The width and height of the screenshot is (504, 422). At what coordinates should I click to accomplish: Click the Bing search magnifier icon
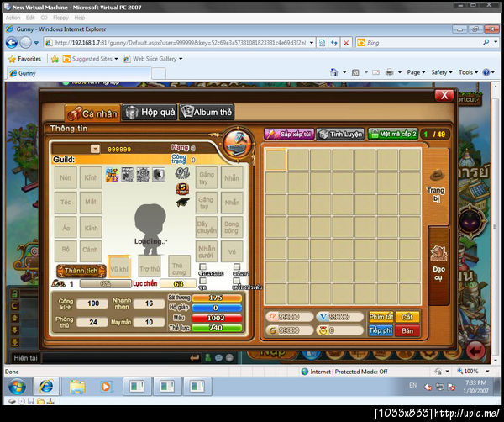486,43
